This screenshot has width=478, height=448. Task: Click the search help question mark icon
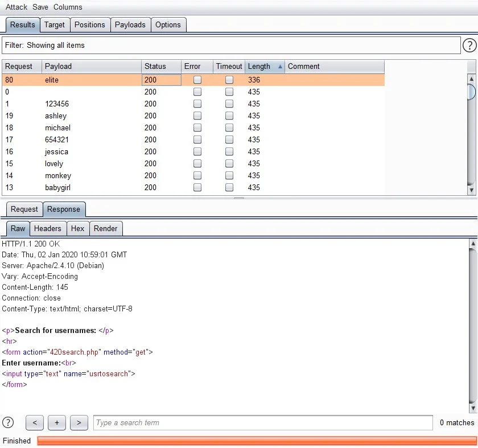[8, 422]
